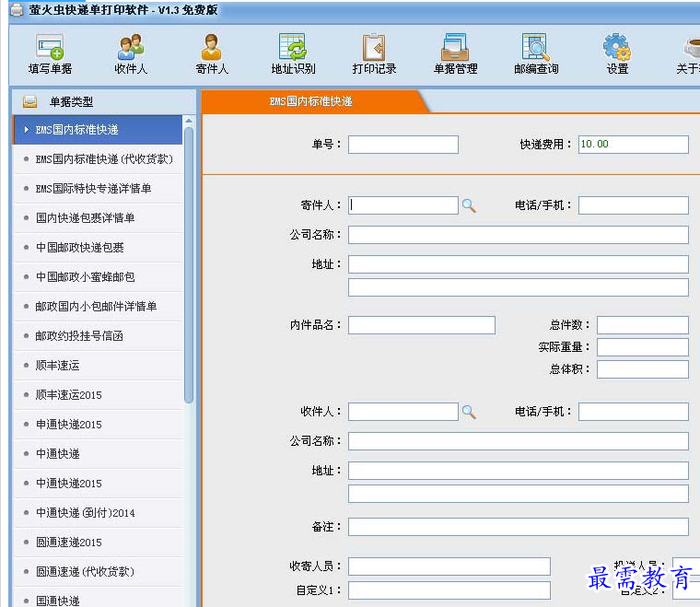700x607 pixels.
Task: Open the 寄件人 toolbar icon
Action: 212,53
